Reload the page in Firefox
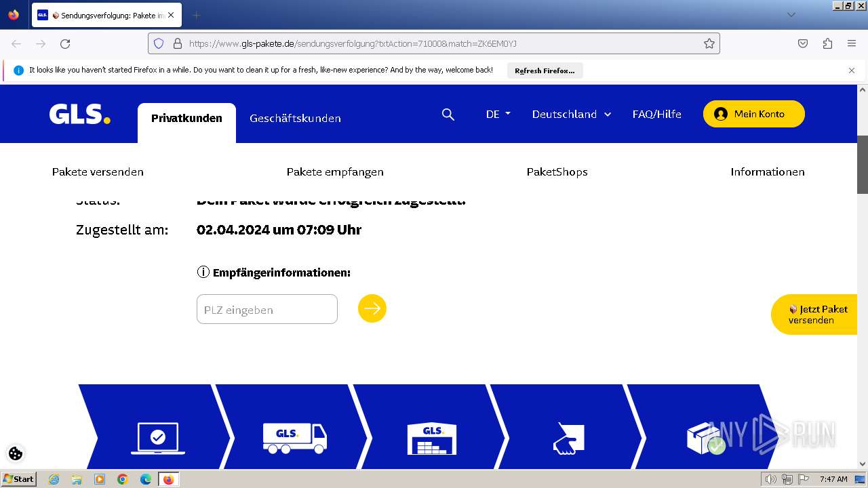 click(65, 43)
